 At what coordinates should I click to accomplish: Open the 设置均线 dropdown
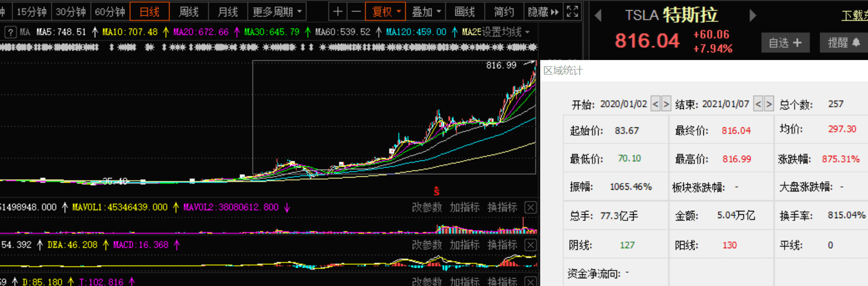pyautogui.click(x=505, y=32)
